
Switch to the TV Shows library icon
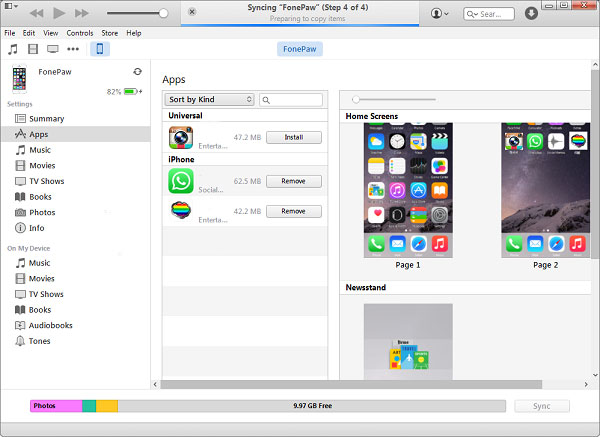coord(52,49)
